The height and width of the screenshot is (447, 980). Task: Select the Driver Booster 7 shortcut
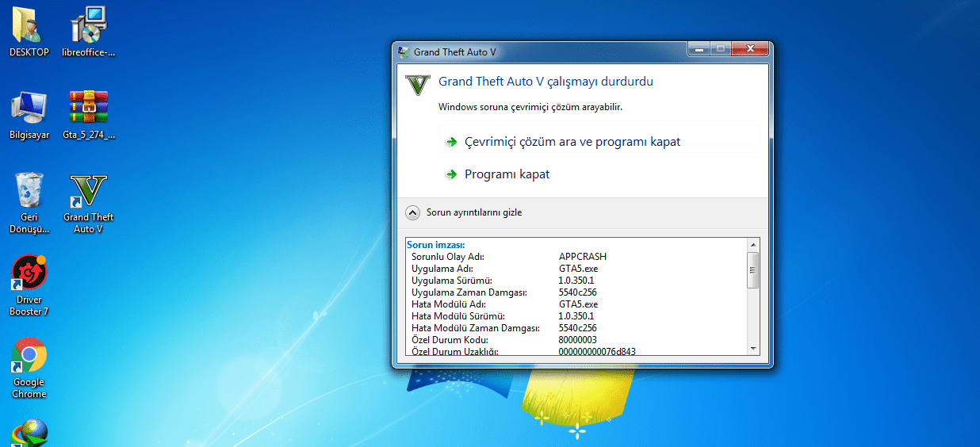pos(29,285)
